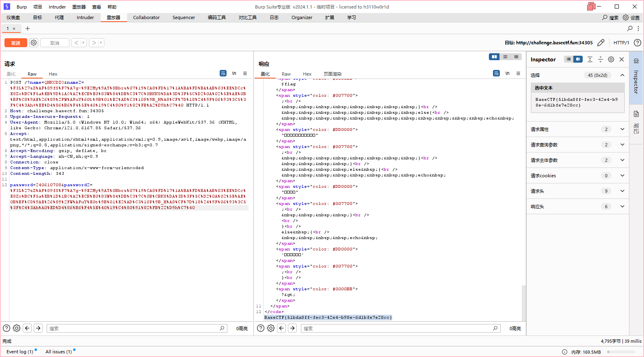Click the memory usage progress bar
Image resolution: width=644 pixels, height=357 pixels.
pos(621,352)
